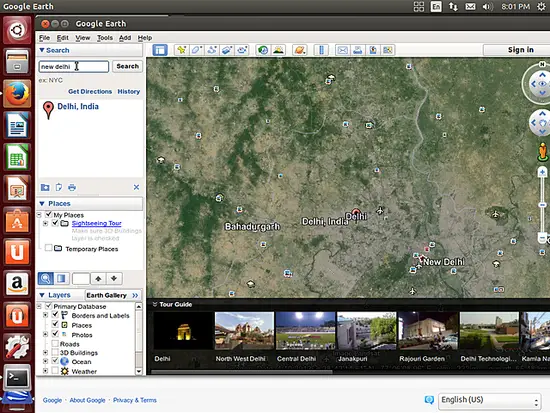Collapse the Search panel triangle
This screenshot has width=550, height=413.
pos(42,50)
